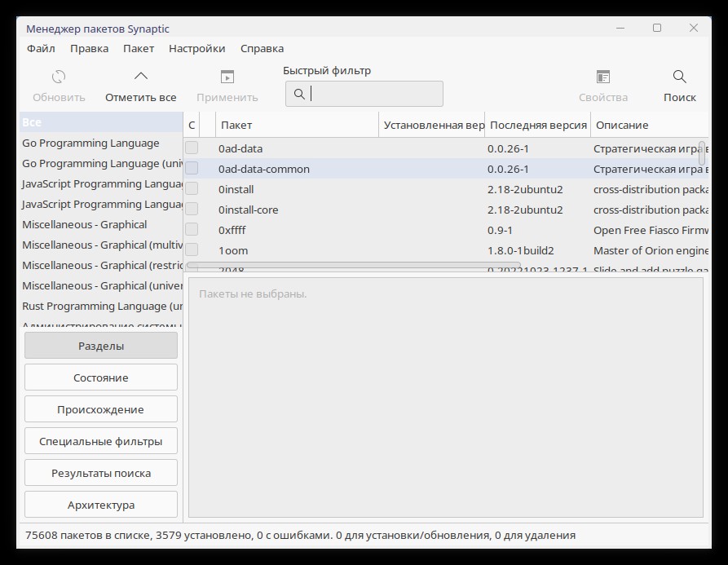Click the Обновить reload toolbar icon
728x565 pixels.
[59, 77]
